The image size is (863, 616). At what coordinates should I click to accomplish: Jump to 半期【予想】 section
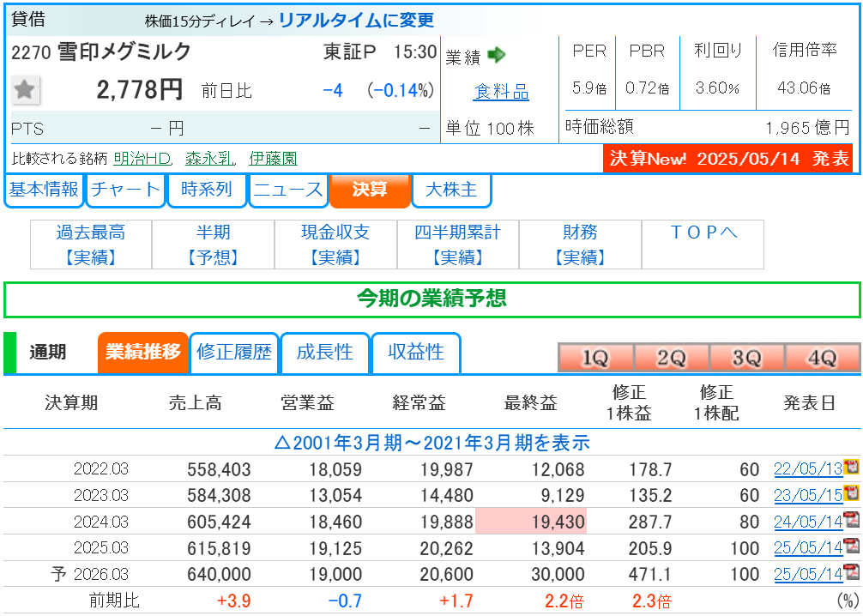tap(213, 245)
